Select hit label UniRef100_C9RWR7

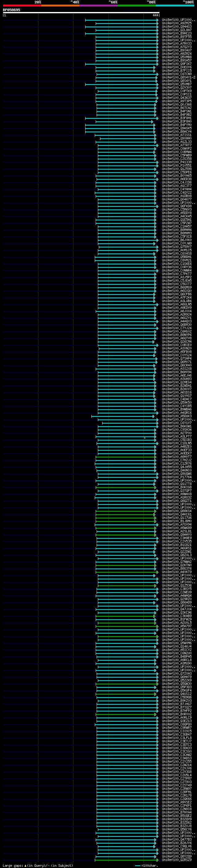click(177, 728)
